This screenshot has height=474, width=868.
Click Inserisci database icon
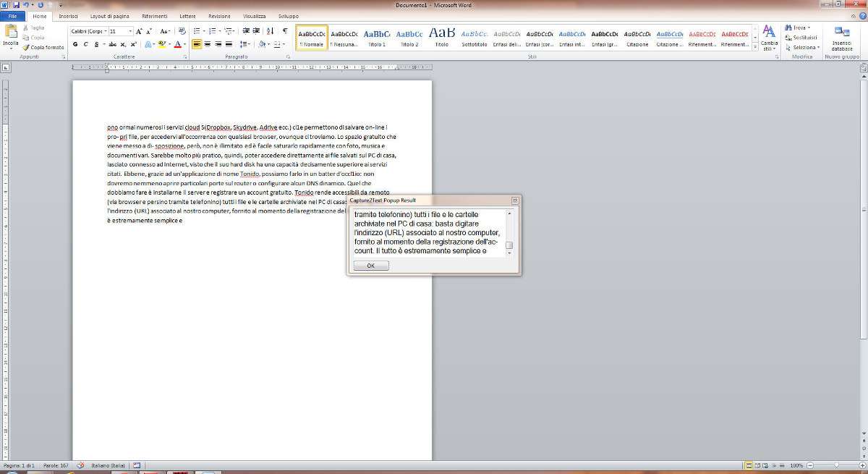(841, 36)
